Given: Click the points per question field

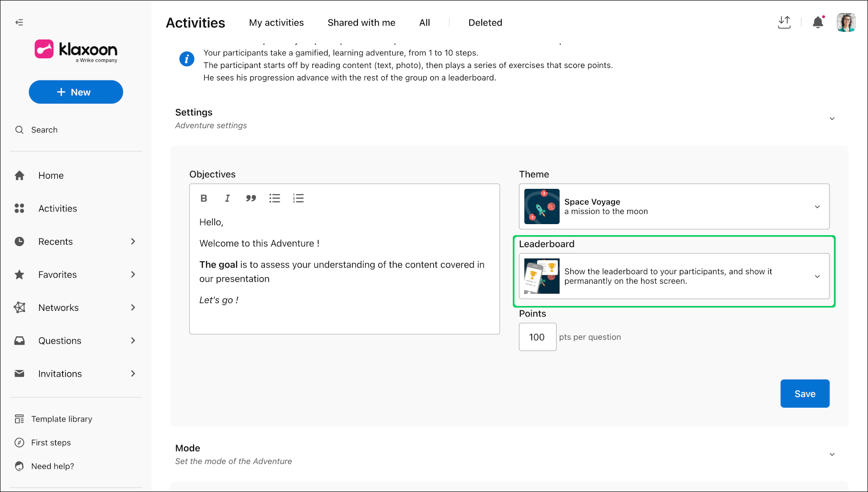Looking at the screenshot, I should [x=538, y=337].
